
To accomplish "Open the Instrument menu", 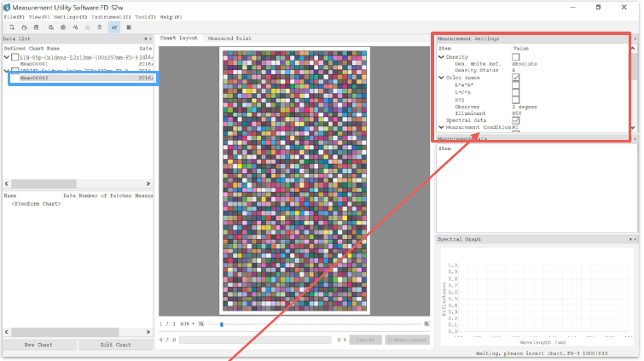I will click(111, 17).
